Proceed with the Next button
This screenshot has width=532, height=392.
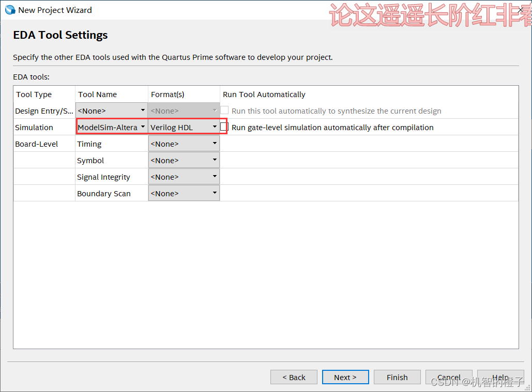pyautogui.click(x=345, y=377)
